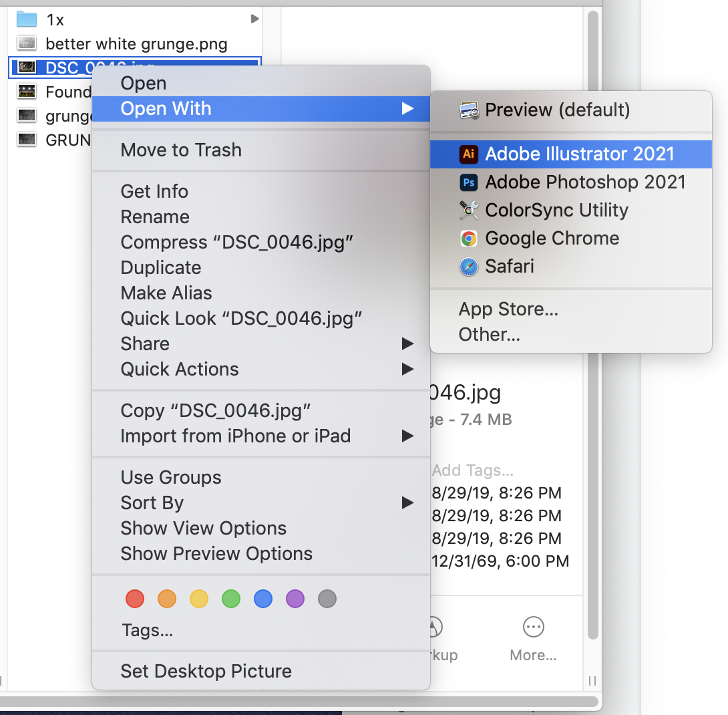This screenshot has height=715, width=728.
Task: Click the Adobe Photoshop 2021 icon
Action: 469,182
